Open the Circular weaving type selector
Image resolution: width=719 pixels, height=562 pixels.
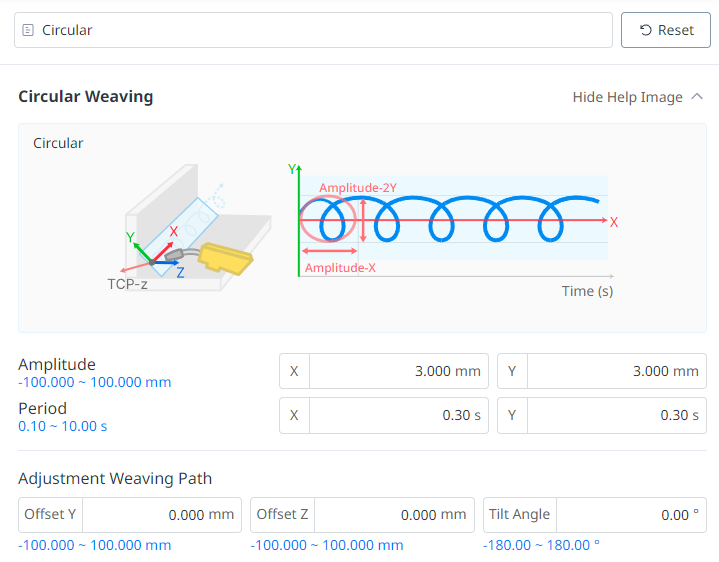pyautogui.click(x=313, y=30)
